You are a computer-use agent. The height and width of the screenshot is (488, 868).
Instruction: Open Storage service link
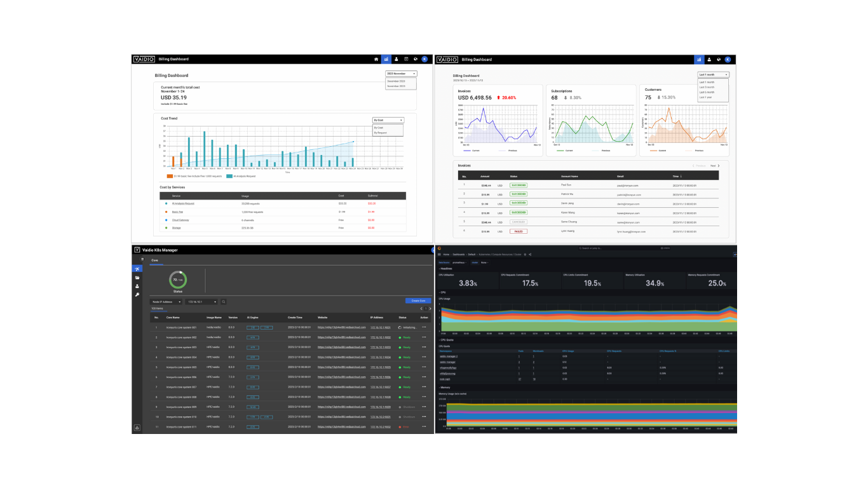[176, 227]
